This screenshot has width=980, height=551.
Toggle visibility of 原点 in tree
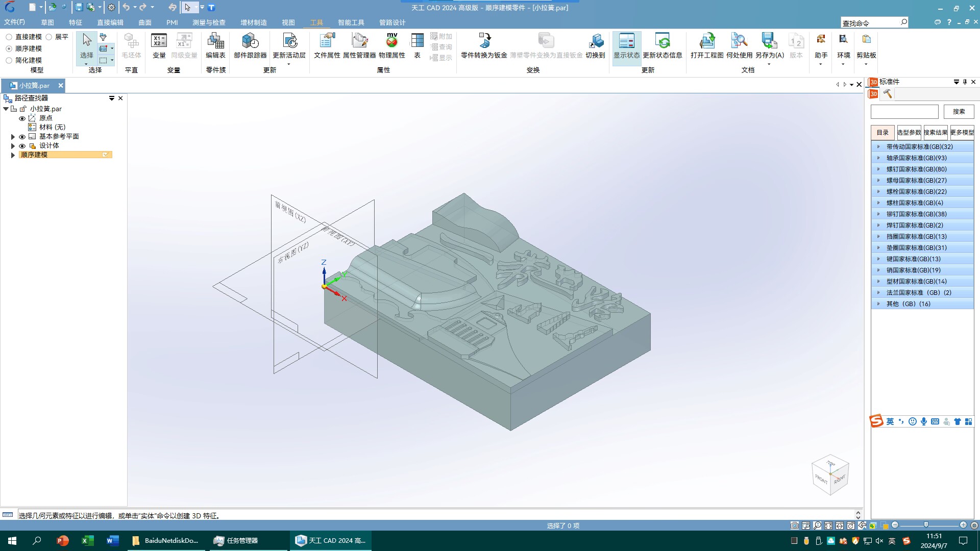click(22, 118)
